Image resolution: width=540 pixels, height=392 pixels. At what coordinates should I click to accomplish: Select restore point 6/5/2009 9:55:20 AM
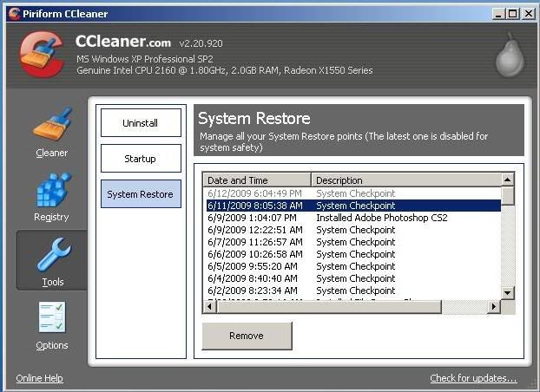(x=353, y=266)
